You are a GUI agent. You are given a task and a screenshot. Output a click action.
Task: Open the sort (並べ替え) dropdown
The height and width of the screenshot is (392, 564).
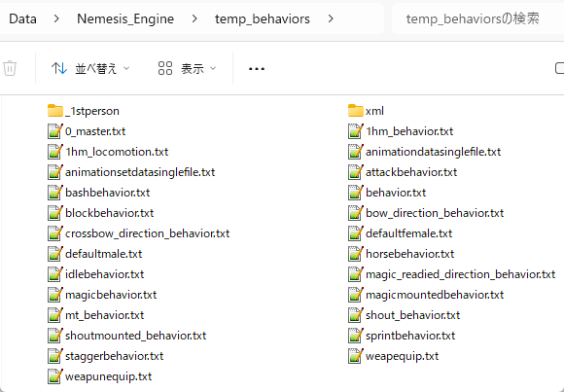coord(89,68)
